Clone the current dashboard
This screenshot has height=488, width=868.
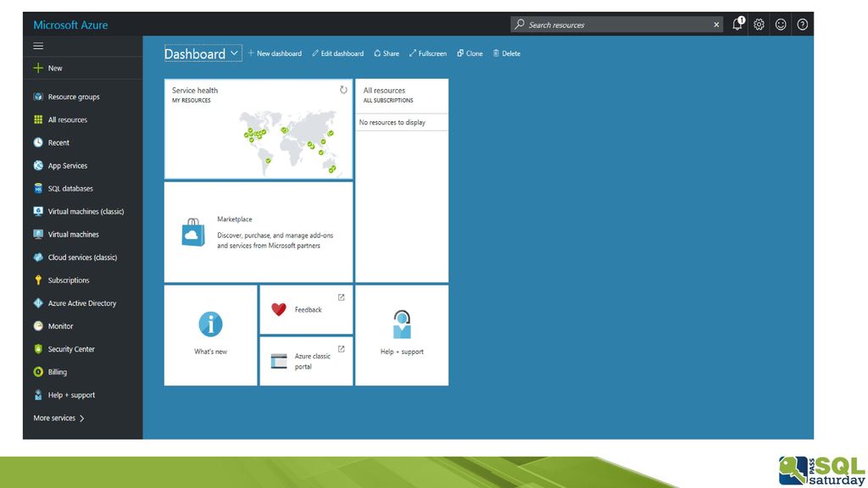tap(470, 53)
